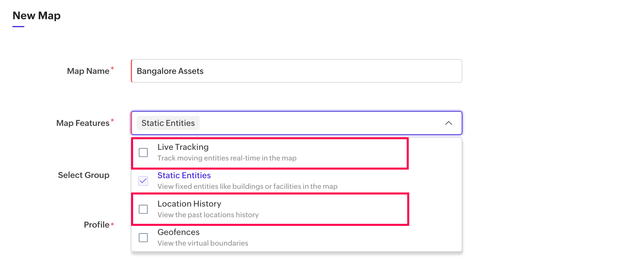This screenshot has height=266, width=644.
Task: Pick the Geofences option title
Action: (178, 232)
